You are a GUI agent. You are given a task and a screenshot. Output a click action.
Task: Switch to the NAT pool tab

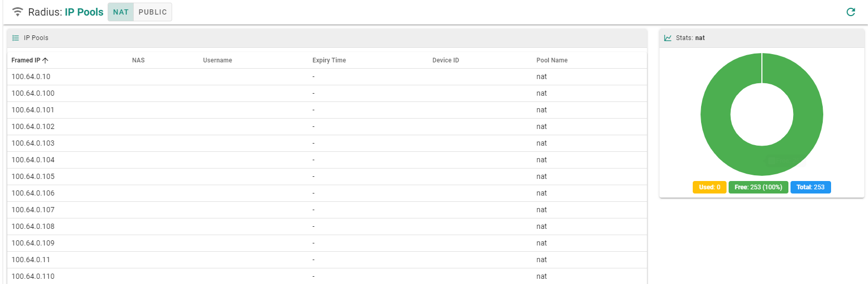click(121, 12)
